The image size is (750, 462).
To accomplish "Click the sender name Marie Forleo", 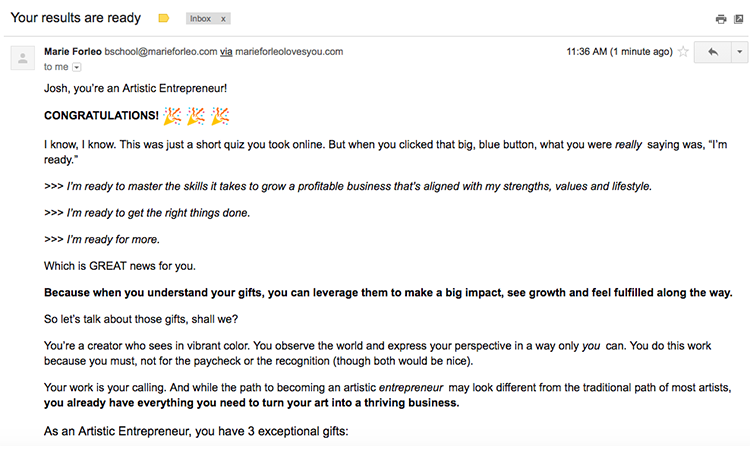I will 73,52.
